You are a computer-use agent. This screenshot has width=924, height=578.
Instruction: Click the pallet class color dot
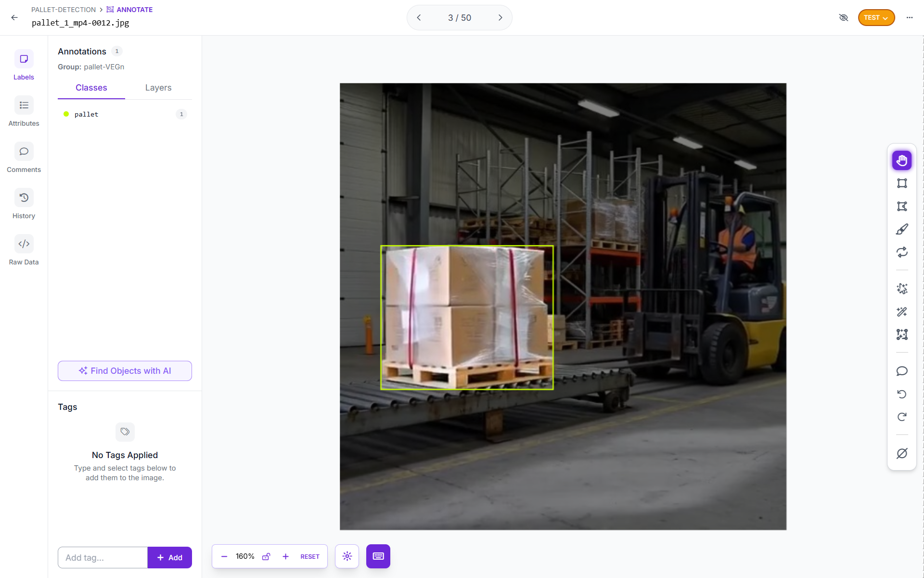66,114
